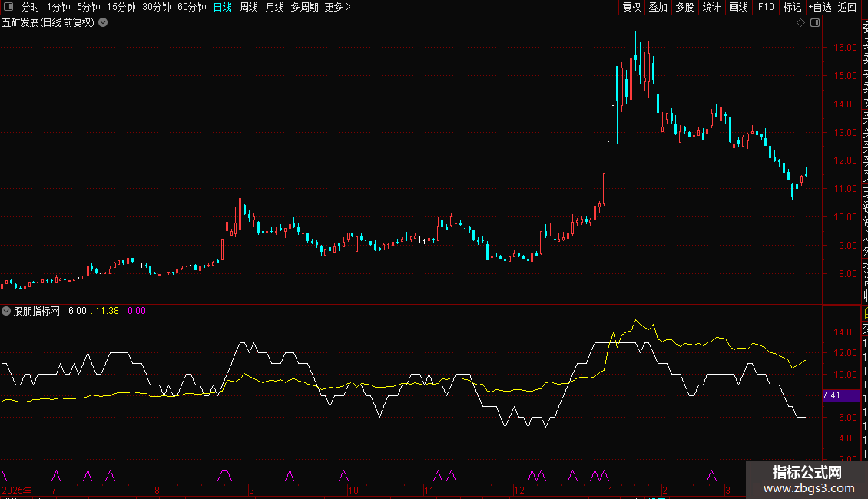The height and width of the screenshot is (499, 868).
Task: Expand the 股朋指标网 indicator dropdown
Action: pyautogui.click(x=6, y=311)
